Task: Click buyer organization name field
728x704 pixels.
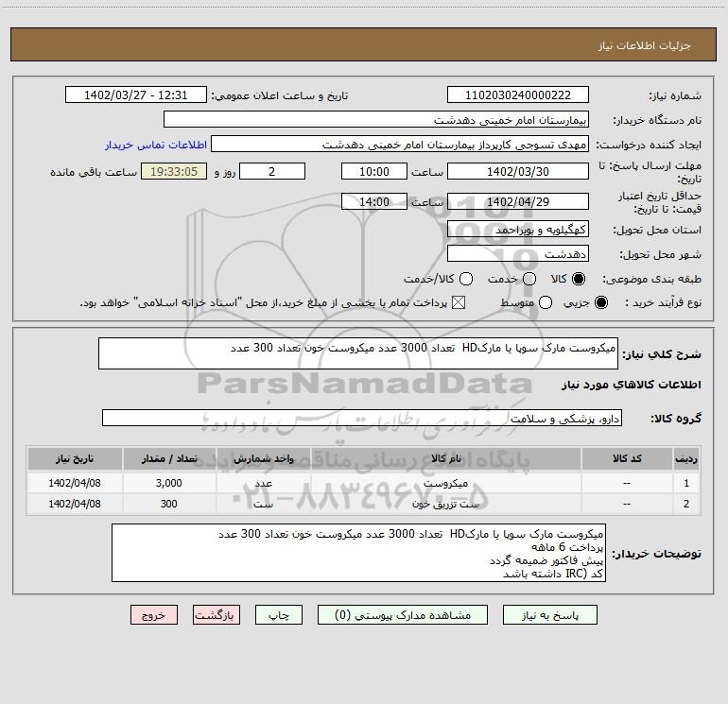Action: click(376, 119)
